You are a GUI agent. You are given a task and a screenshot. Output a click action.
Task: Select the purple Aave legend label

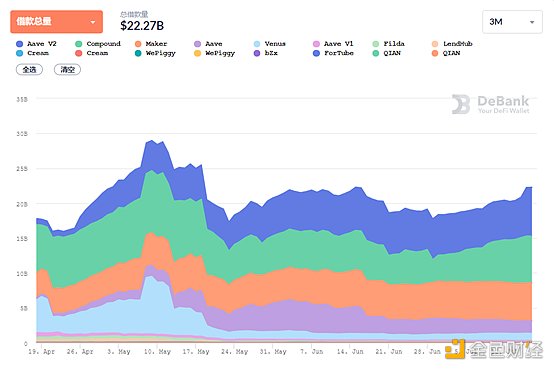214,44
